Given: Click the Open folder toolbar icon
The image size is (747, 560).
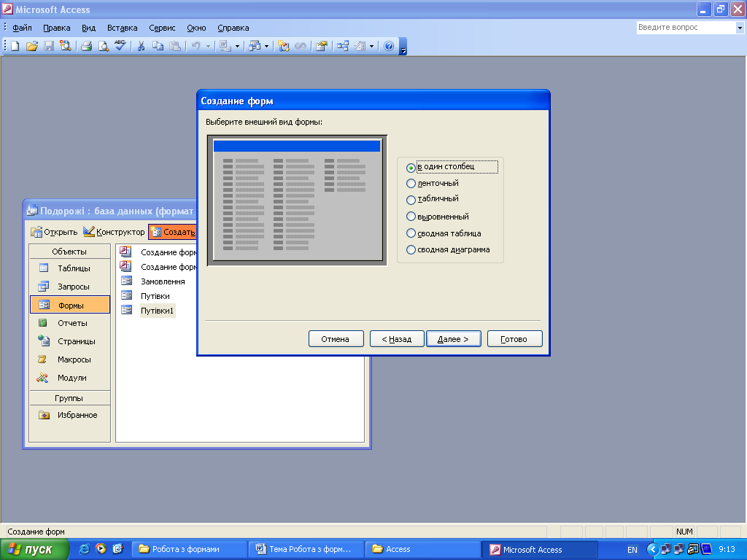Looking at the screenshot, I should pos(32,46).
